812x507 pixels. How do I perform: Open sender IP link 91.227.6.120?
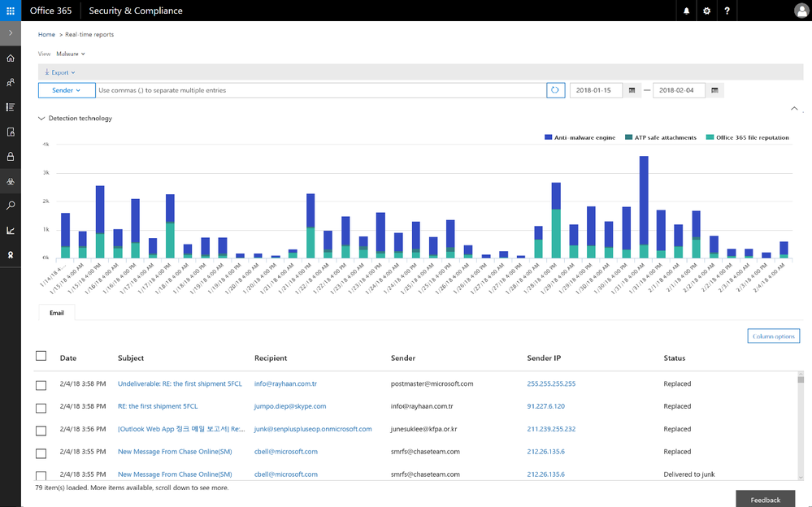(x=545, y=406)
